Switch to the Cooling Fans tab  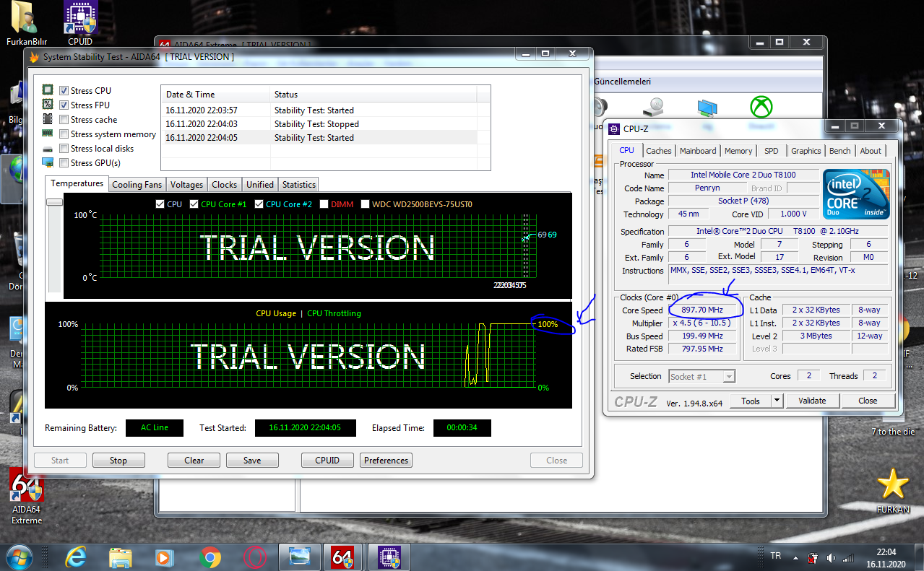(137, 185)
